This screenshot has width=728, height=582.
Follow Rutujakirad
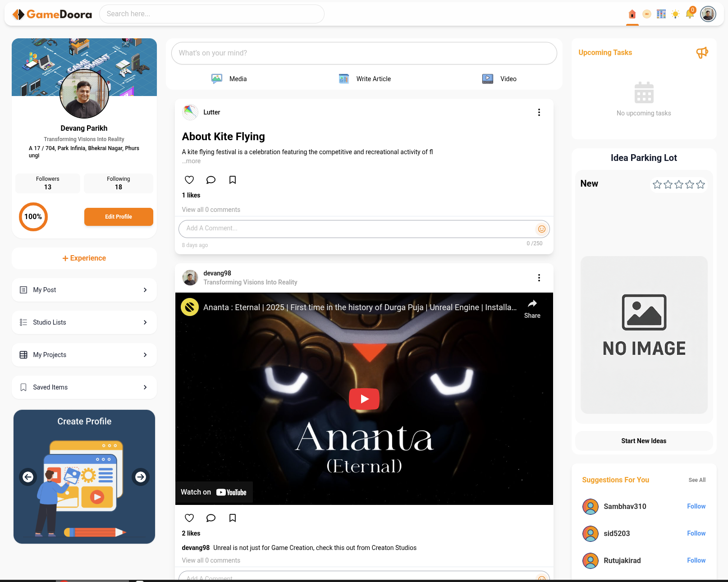click(696, 561)
